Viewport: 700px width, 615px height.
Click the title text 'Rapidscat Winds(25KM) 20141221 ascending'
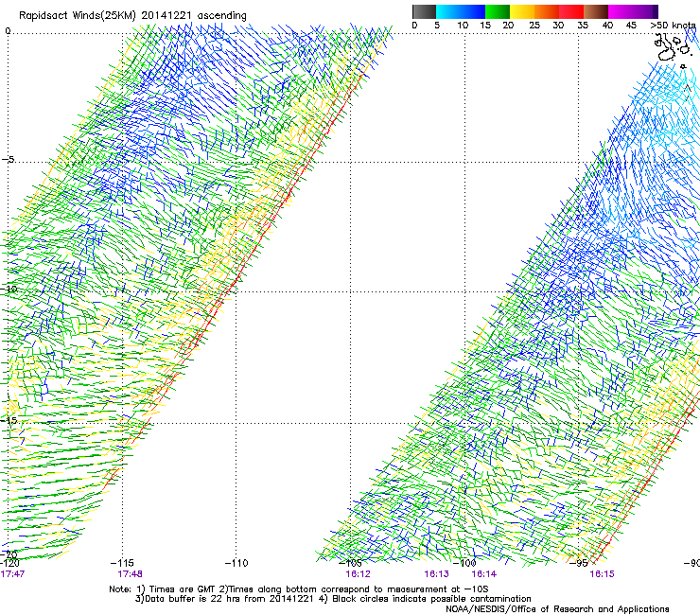pyautogui.click(x=132, y=16)
